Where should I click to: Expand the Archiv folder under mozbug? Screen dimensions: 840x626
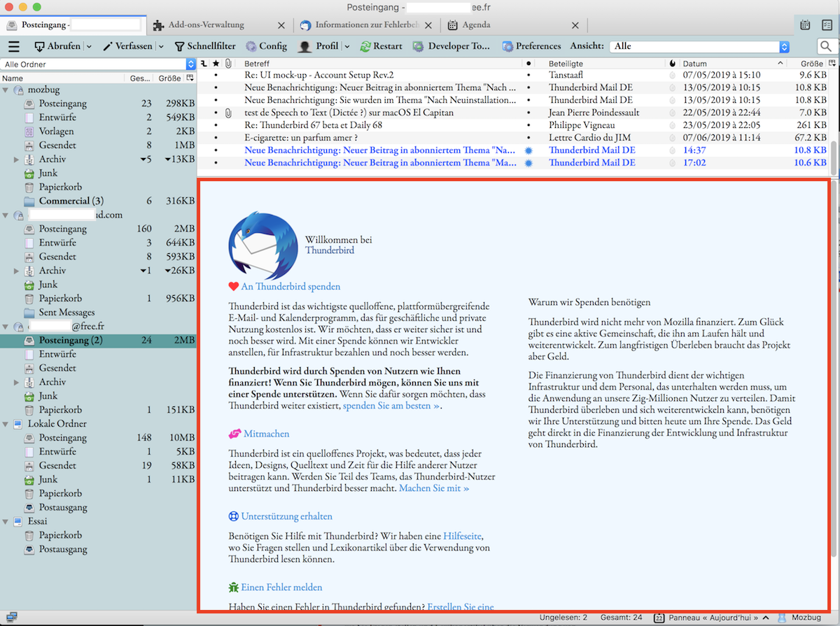click(17, 159)
